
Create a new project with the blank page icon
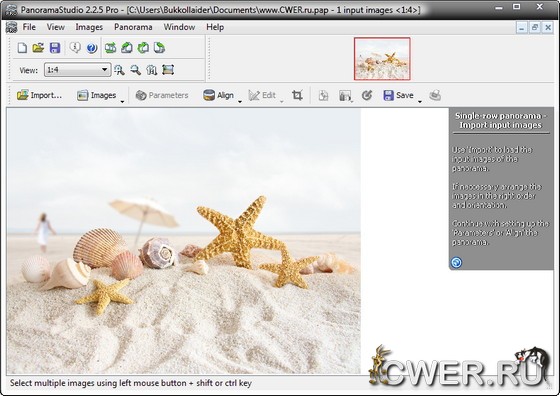(x=22, y=47)
